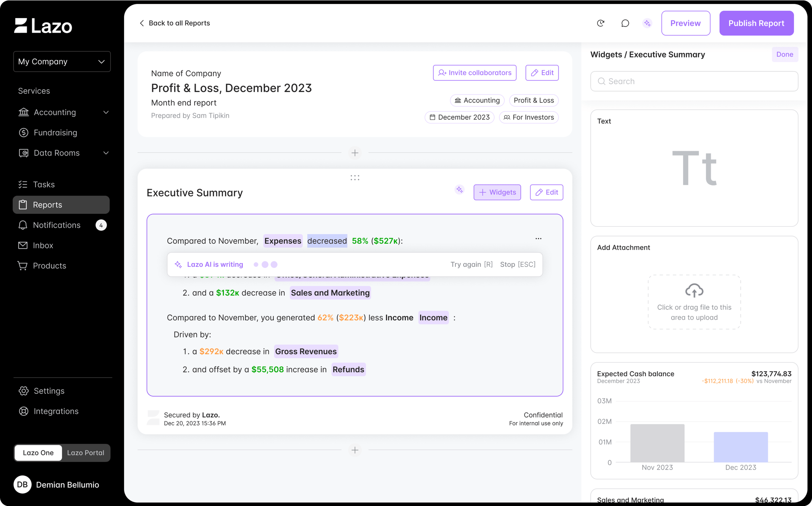This screenshot has height=506, width=812.
Task: Click the cloud upload icon in Add Attachment
Action: [x=694, y=290]
